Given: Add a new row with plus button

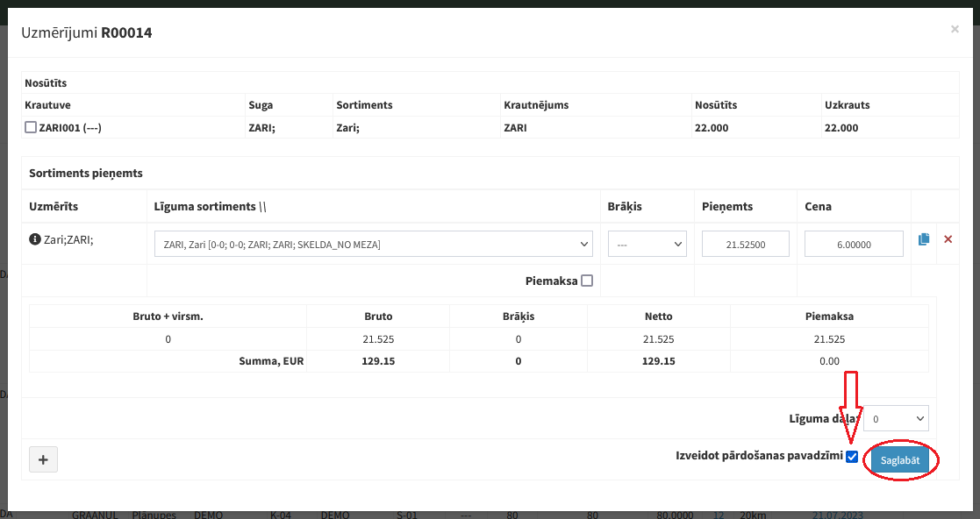Looking at the screenshot, I should point(44,459).
